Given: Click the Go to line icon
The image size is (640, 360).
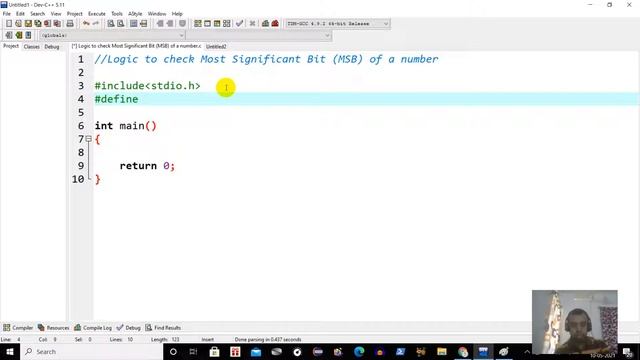Looking at the screenshot, I should [143, 24].
